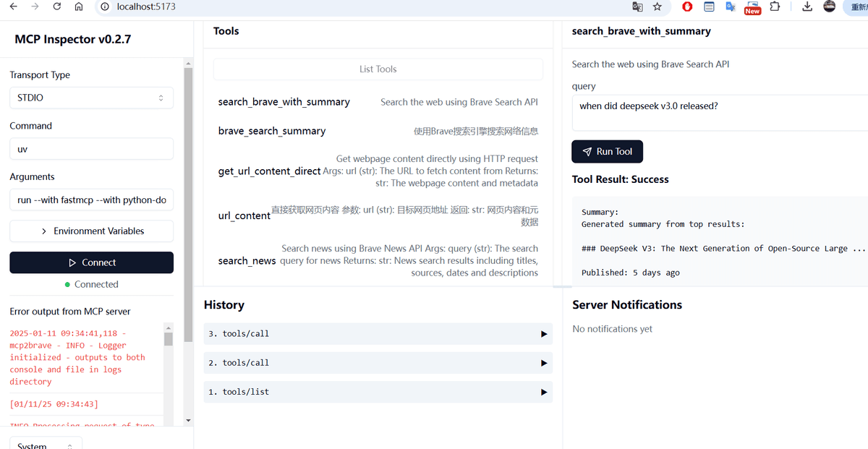Screen dimensions: 868x449
Task: Expand history entry 1. tools/list
Action: click(378, 392)
